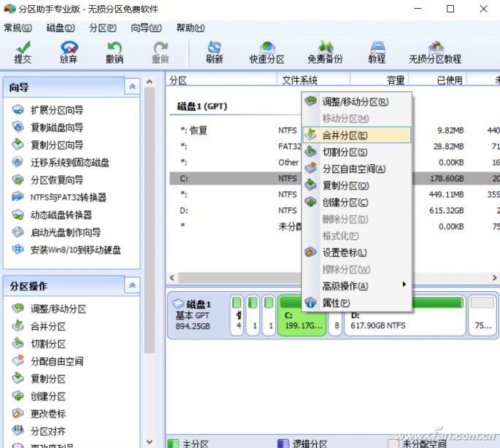Sort by 文件系统 column header
500x448 pixels.
pos(314,80)
